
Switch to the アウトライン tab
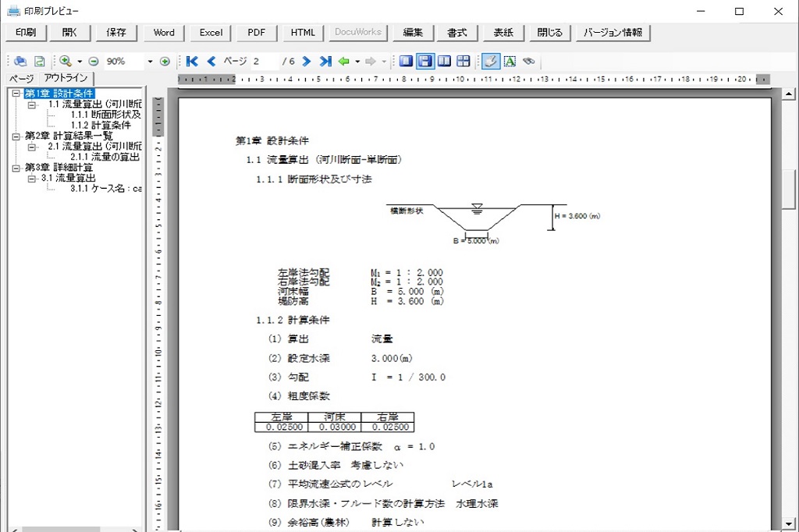(x=66, y=78)
